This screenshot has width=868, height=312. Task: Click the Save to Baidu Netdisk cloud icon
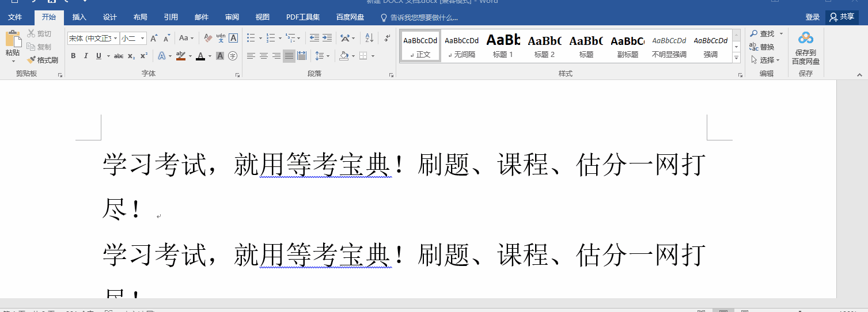(805, 39)
